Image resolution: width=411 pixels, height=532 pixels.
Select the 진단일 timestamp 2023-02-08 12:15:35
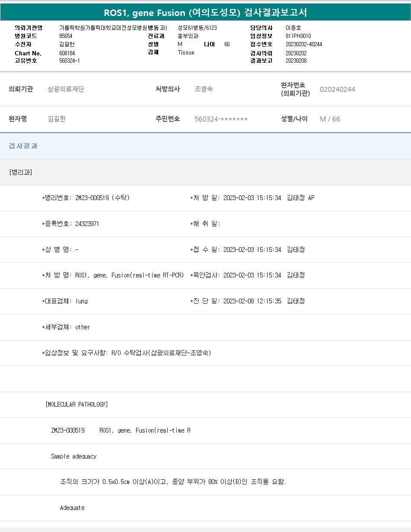(x=252, y=301)
